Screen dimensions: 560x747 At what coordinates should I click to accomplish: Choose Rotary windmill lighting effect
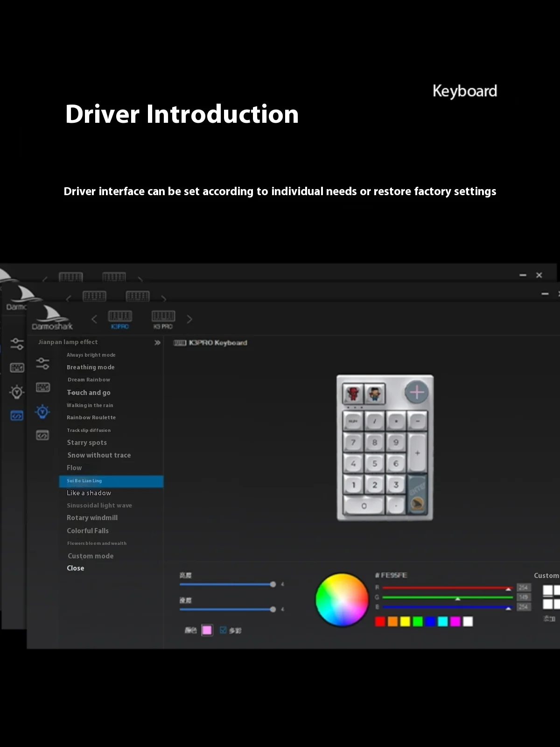pyautogui.click(x=92, y=518)
